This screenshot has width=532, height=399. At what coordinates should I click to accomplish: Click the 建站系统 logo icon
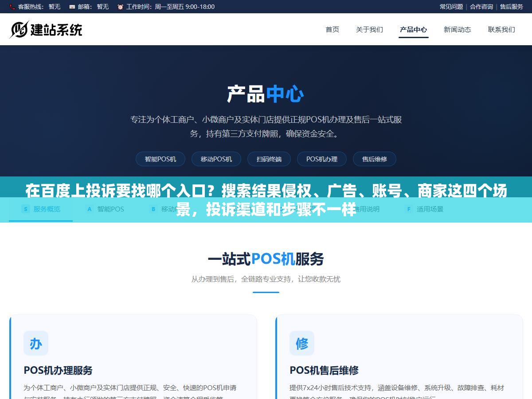point(19,30)
